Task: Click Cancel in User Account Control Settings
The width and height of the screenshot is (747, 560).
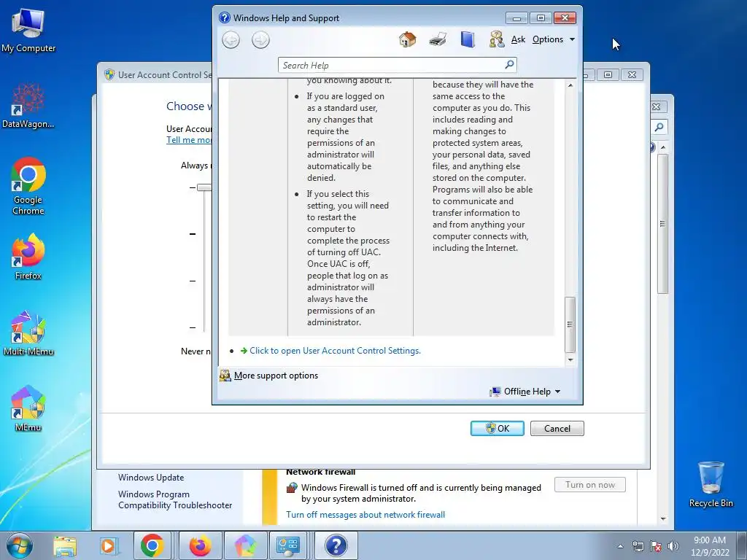Action: point(557,428)
